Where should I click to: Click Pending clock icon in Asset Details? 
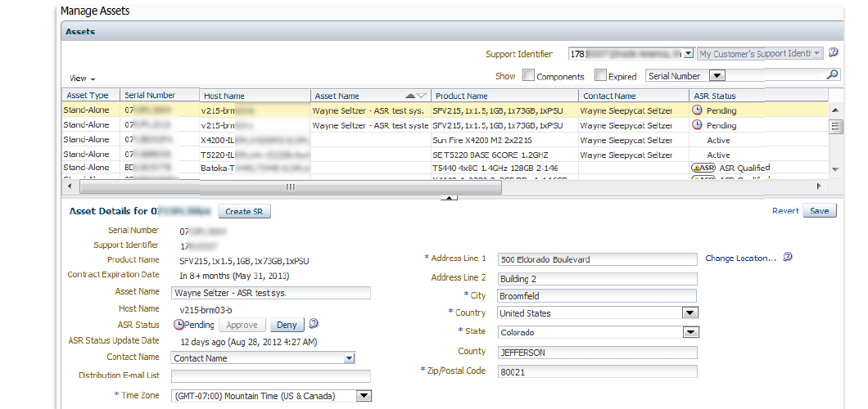coord(179,325)
